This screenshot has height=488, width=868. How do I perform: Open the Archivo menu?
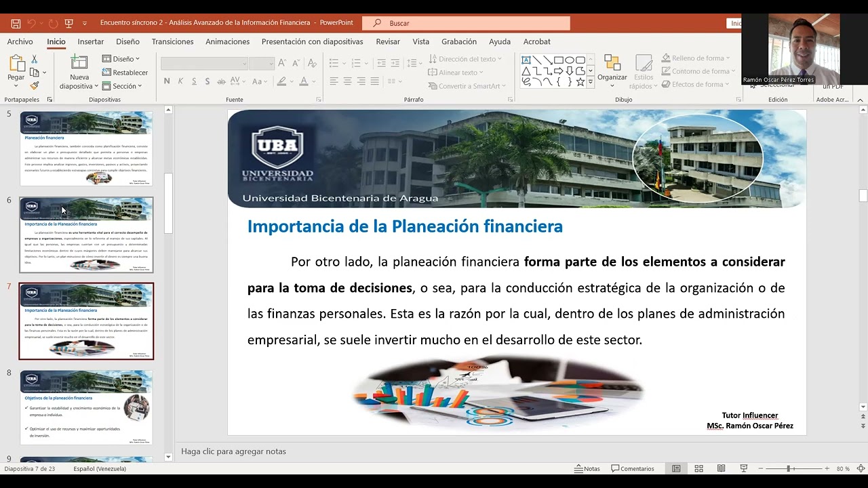[20, 41]
